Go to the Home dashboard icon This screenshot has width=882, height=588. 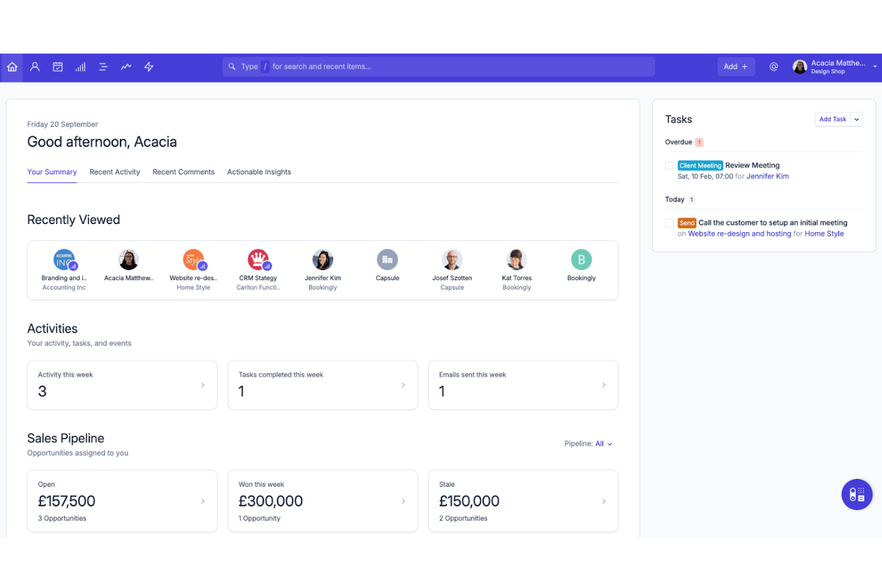[x=12, y=67]
